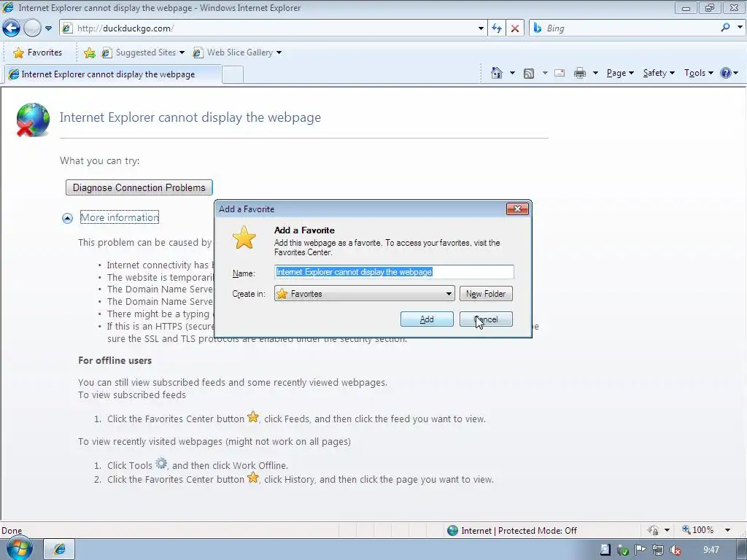Click the Print icon in command bar

tap(580, 73)
